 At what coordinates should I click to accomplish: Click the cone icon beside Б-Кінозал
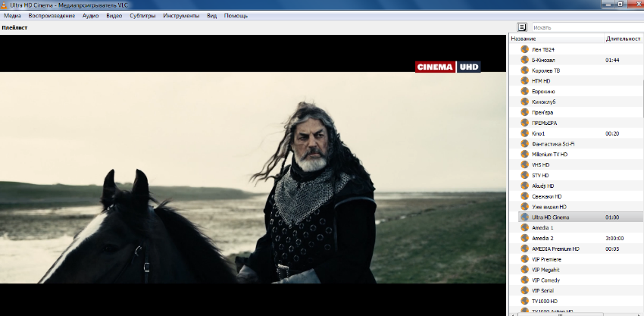pos(524,60)
